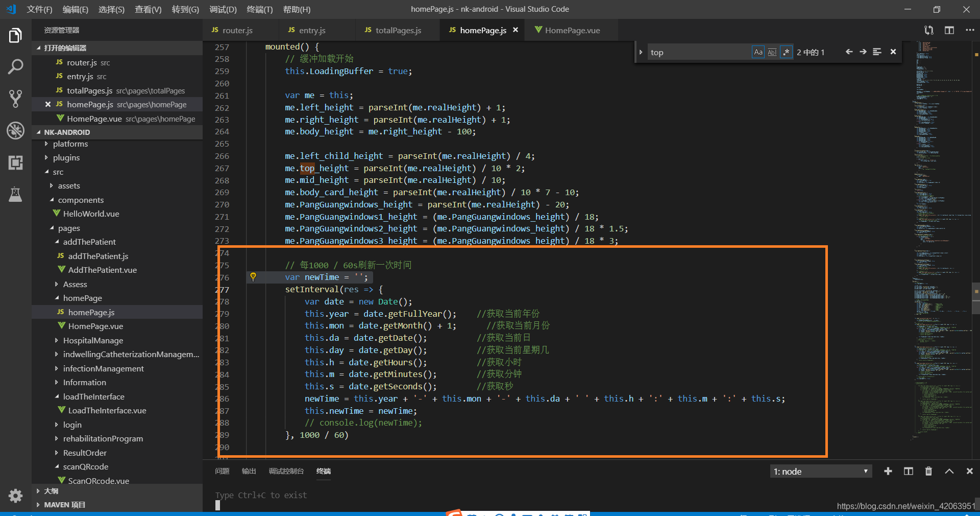Open the View menu (查看)

click(x=148, y=9)
